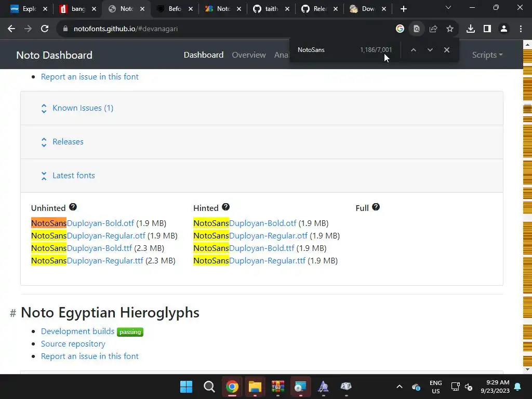Open Chrome downloads icon
Screen dimensions: 532x399
[x=471, y=29]
